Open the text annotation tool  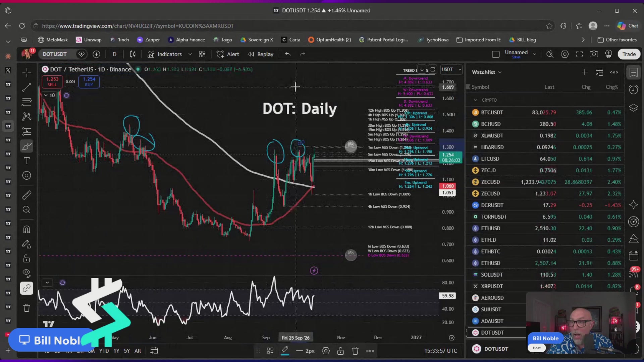[x=26, y=161]
